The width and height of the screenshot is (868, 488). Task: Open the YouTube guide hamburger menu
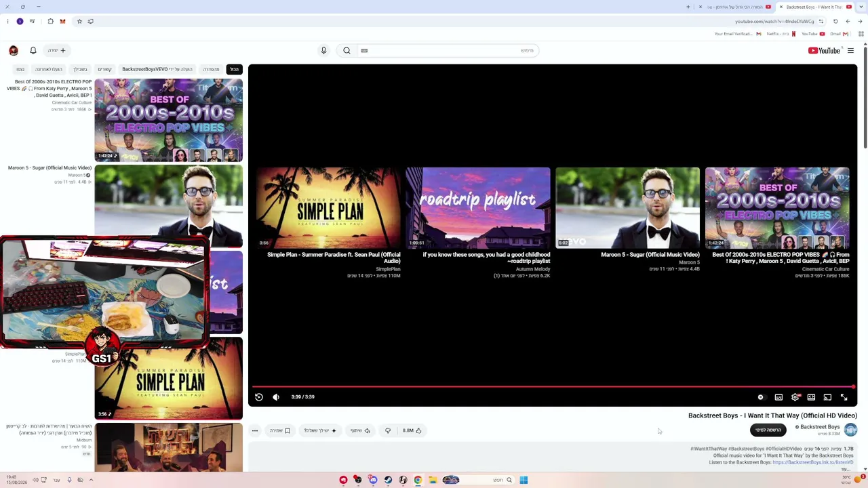[850, 50]
